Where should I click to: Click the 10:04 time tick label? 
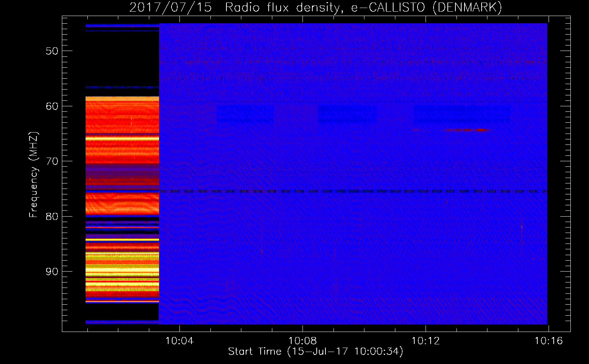point(179,341)
